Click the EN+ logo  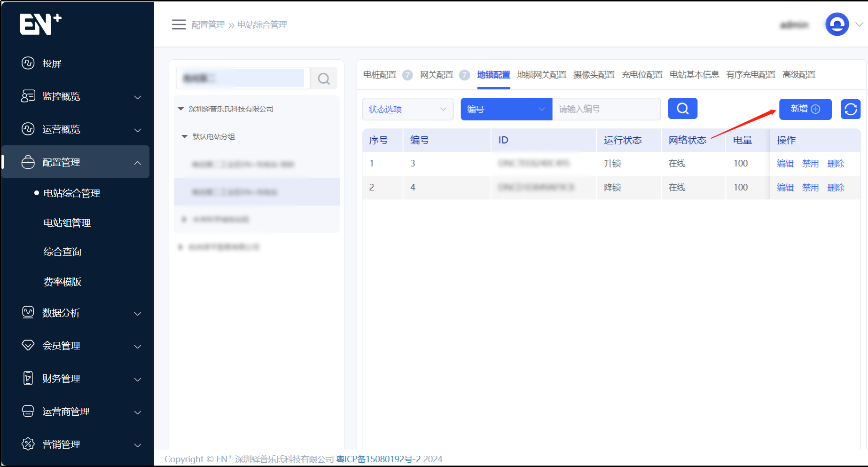click(40, 24)
